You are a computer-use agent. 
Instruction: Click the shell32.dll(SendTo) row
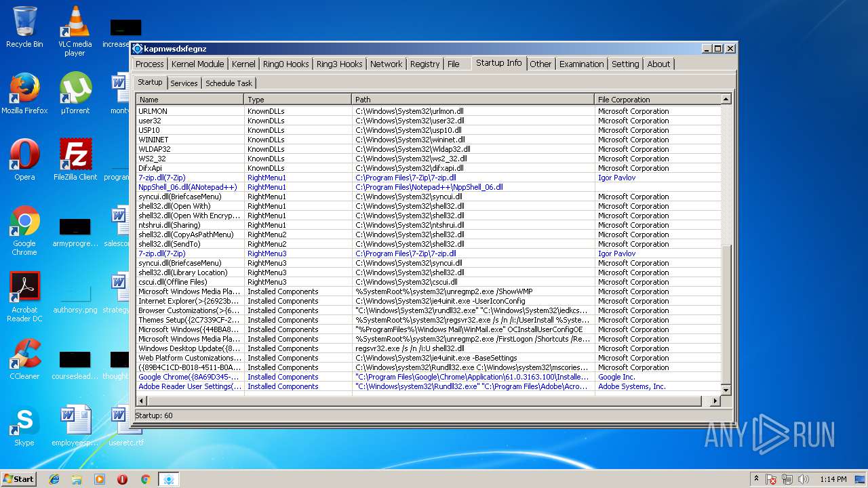point(429,244)
